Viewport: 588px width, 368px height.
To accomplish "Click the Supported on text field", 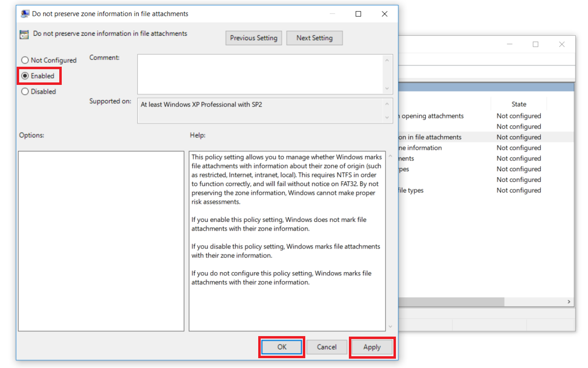I will click(261, 111).
